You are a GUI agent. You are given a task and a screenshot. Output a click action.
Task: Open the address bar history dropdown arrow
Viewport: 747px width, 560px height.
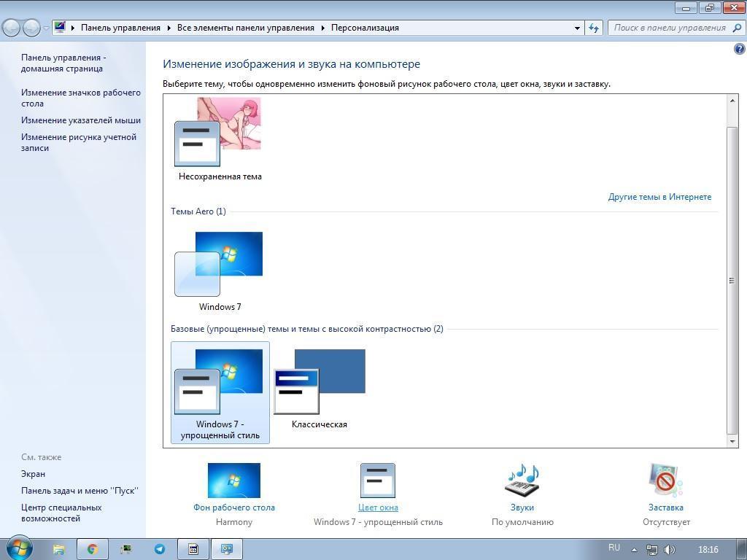578,28
